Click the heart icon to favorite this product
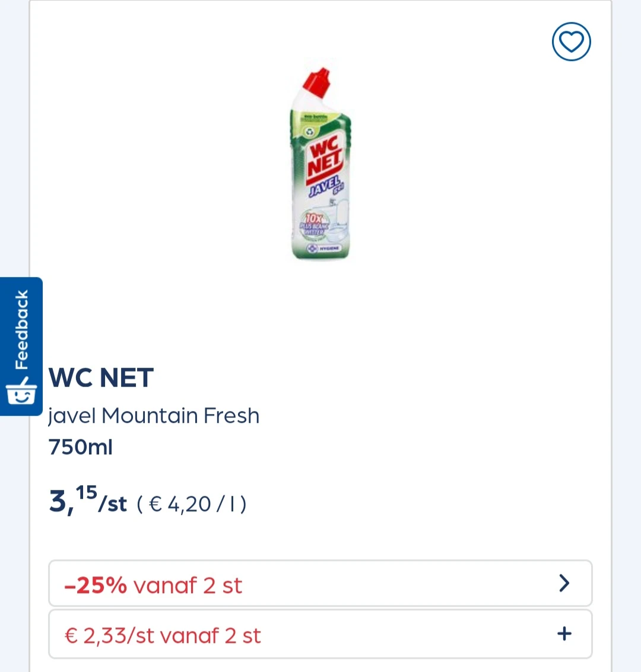The image size is (641, 672). coord(570,42)
